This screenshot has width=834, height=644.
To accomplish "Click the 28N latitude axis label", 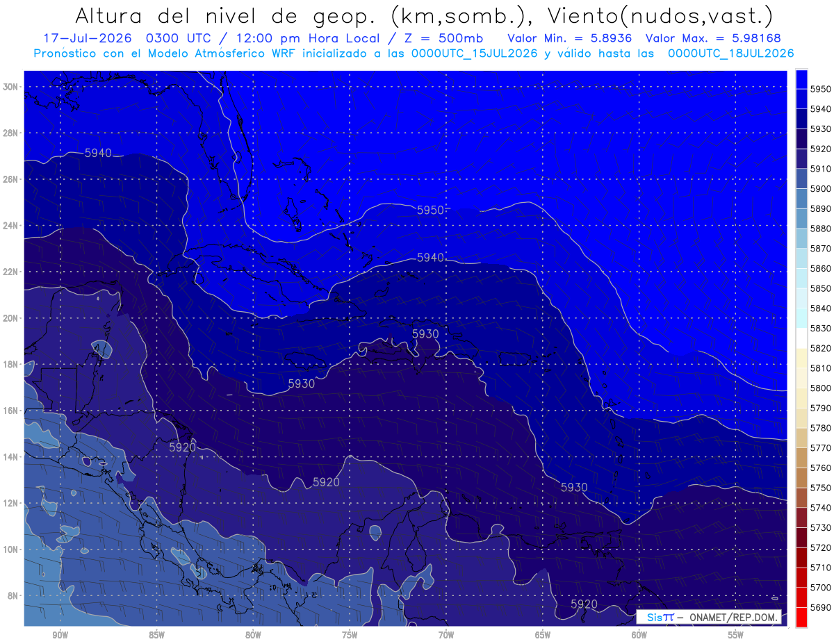I will [10, 133].
